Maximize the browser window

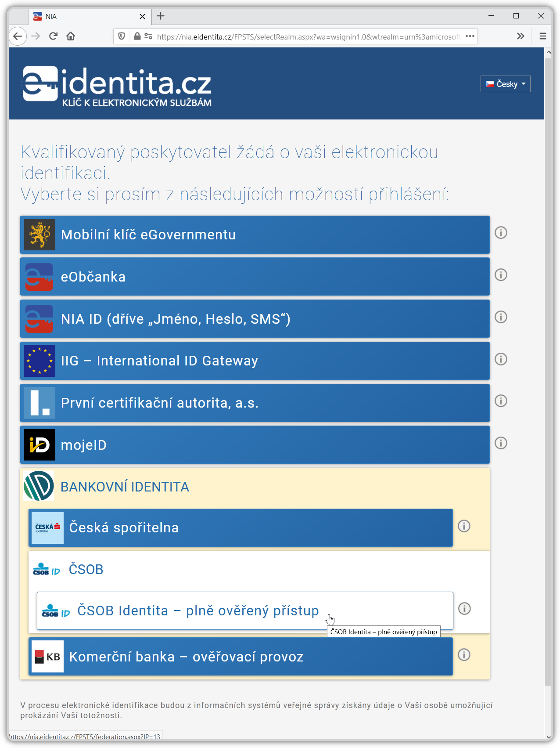pyautogui.click(x=516, y=16)
